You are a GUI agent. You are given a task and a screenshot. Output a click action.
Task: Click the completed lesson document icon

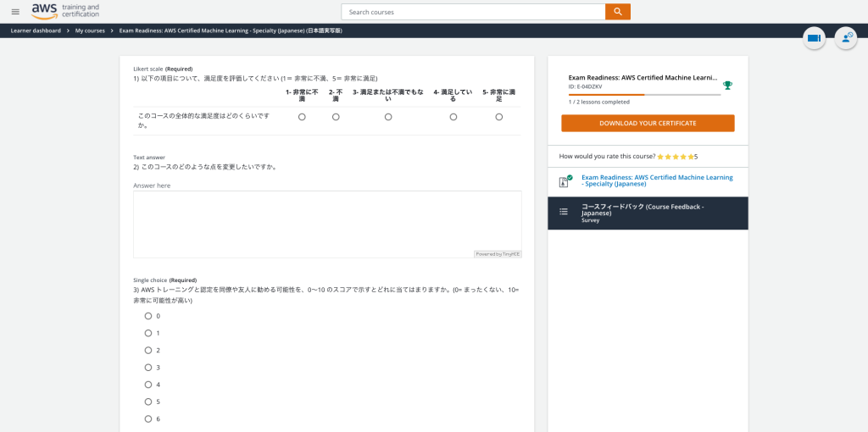[565, 181]
